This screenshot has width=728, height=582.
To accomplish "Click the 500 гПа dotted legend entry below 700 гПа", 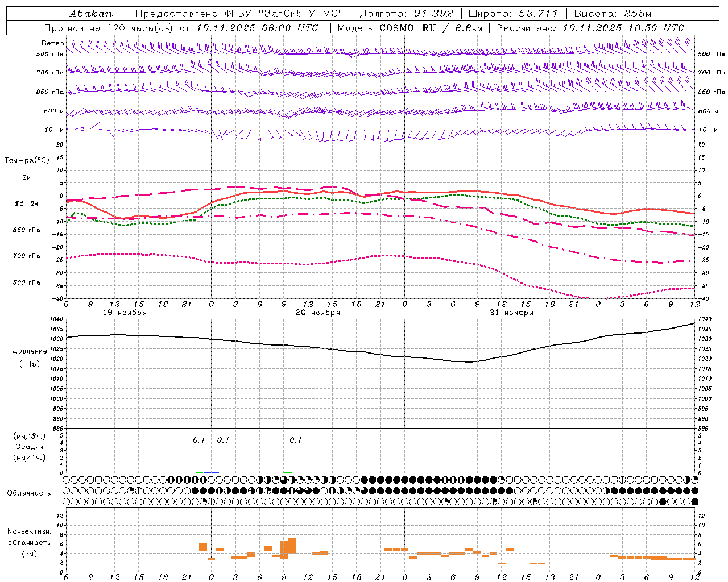I will click(27, 282).
